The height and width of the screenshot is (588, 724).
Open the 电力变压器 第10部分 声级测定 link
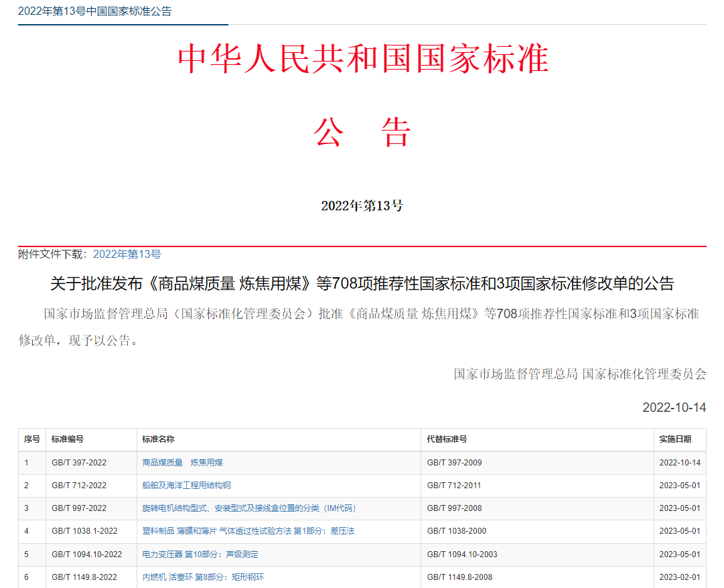[200, 555]
